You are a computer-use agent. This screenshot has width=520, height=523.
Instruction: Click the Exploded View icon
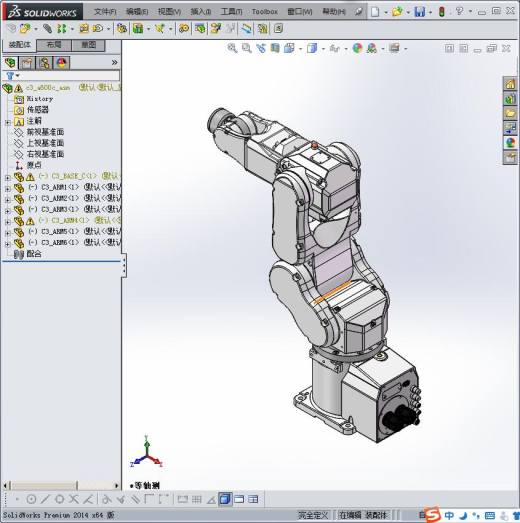[215, 29]
